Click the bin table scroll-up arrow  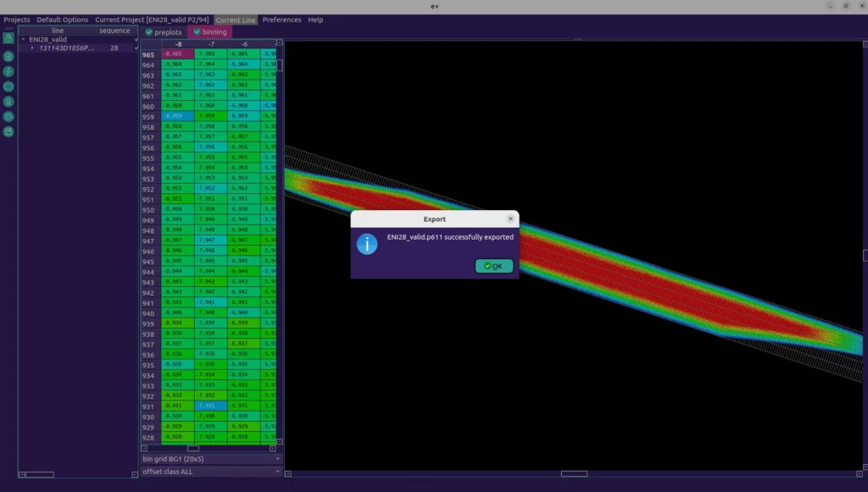(x=279, y=42)
